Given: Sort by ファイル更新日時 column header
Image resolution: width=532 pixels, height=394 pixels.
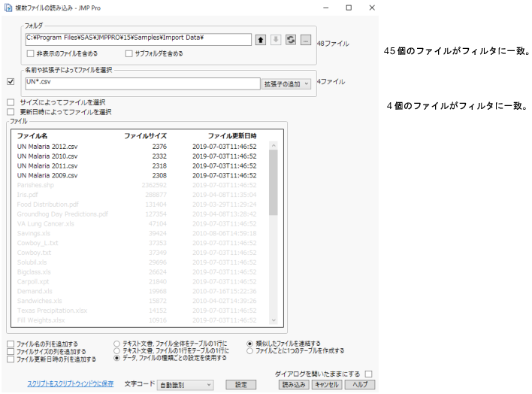Looking at the screenshot, I should point(232,136).
